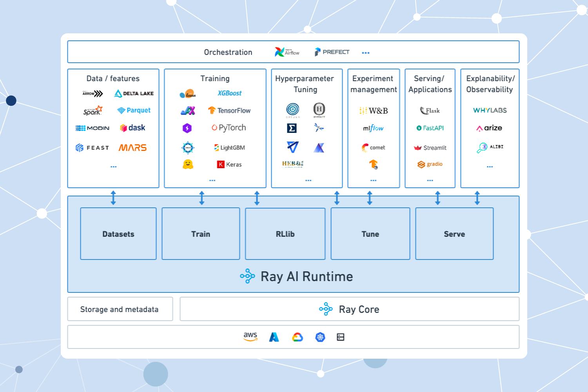The height and width of the screenshot is (392, 588).
Task: Select the dask logo
Action: pos(132,127)
